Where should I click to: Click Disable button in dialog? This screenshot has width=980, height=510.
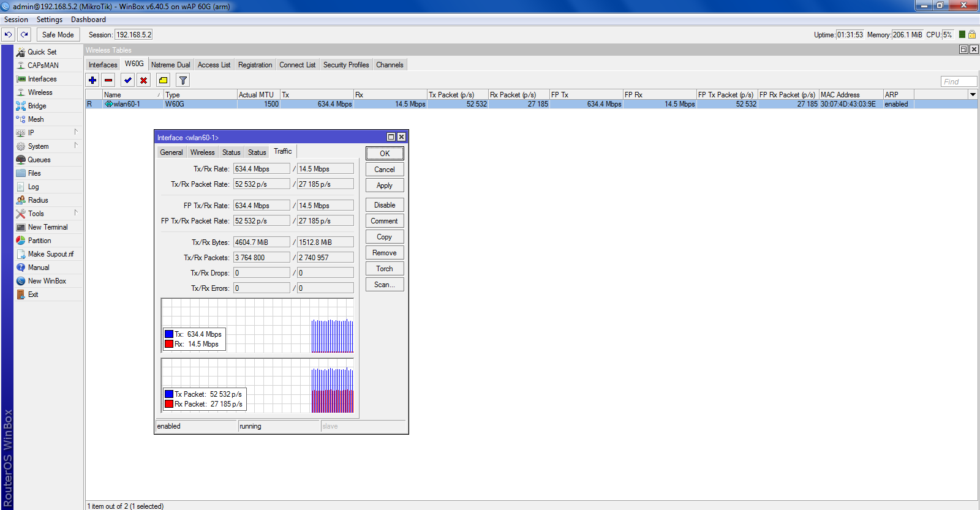pos(385,205)
